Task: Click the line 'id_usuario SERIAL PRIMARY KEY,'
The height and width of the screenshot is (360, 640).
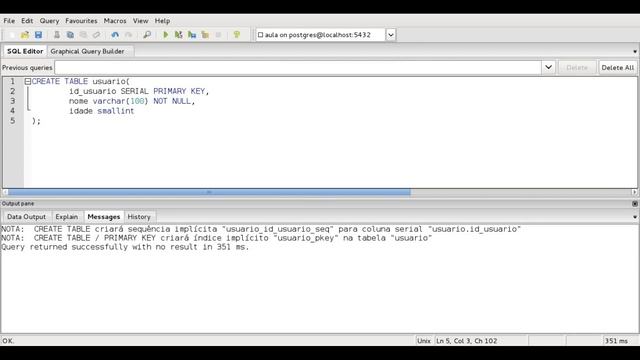Action: click(139, 91)
